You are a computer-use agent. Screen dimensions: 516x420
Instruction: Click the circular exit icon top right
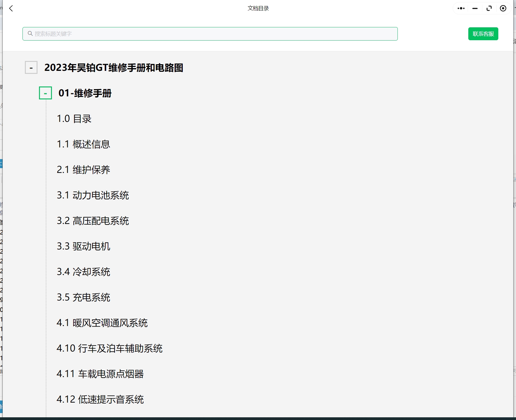tap(503, 8)
